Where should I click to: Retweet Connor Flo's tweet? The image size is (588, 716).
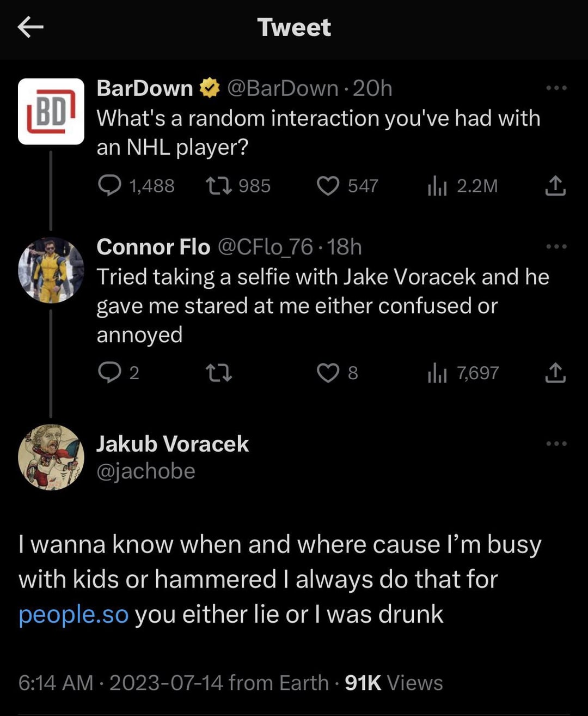tap(219, 373)
